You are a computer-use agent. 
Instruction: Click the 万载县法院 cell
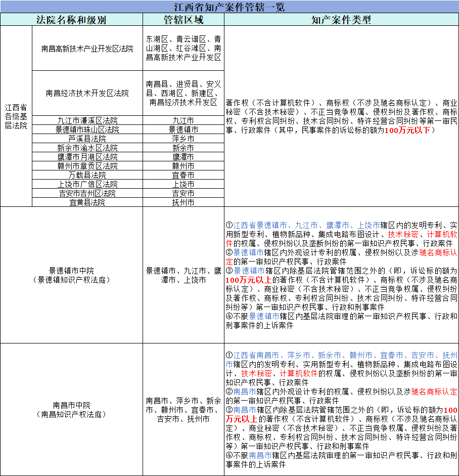tap(87, 175)
